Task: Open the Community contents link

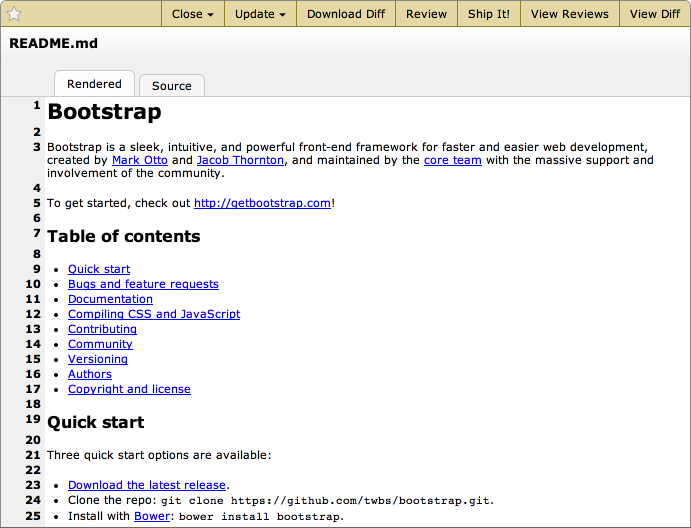Action: pyautogui.click(x=100, y=344)
